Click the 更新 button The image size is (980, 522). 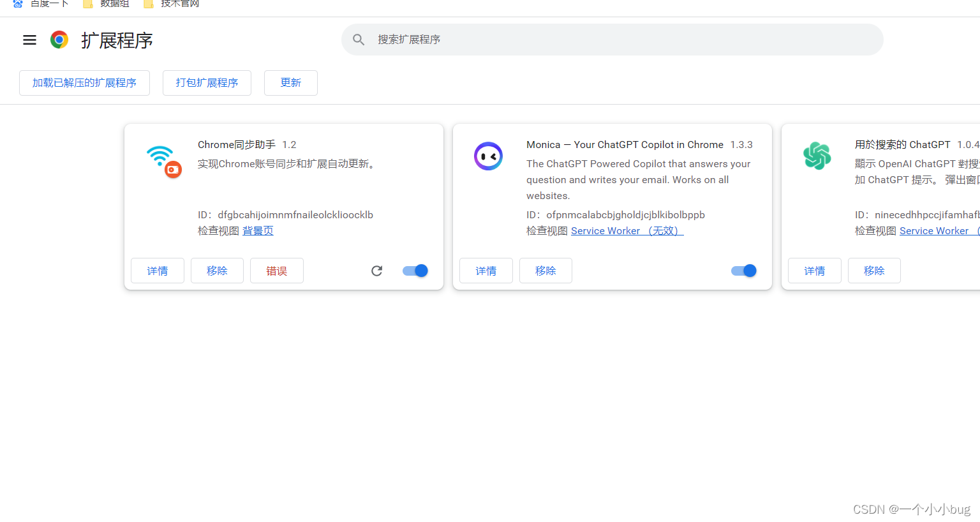click(x=291, y=83)
